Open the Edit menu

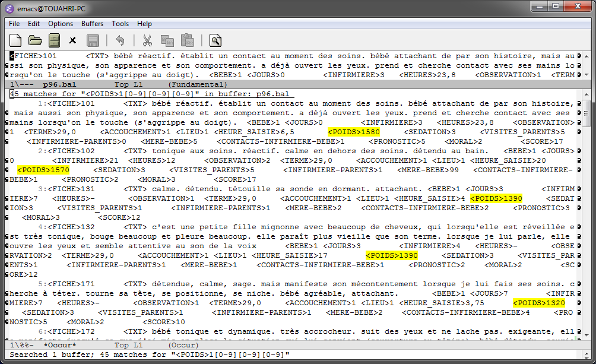[34, 24]
